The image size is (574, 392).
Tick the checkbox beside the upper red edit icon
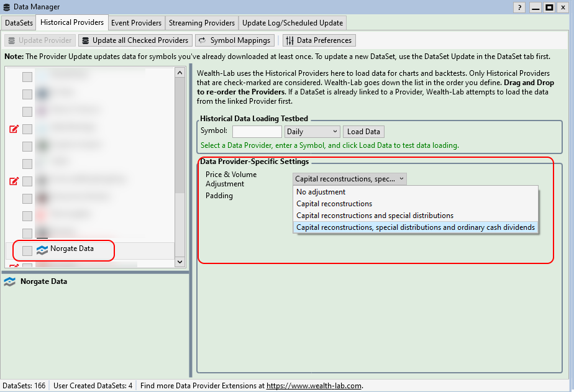click(27, 129)
